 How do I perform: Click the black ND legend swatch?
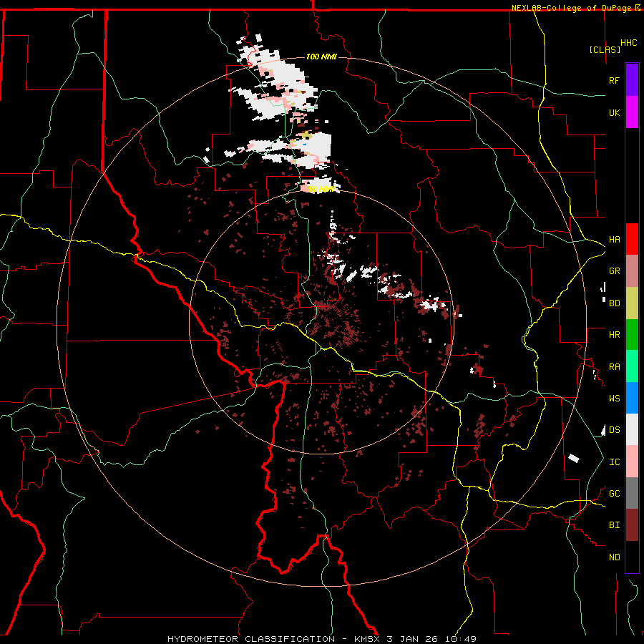(x=632, y=557)
